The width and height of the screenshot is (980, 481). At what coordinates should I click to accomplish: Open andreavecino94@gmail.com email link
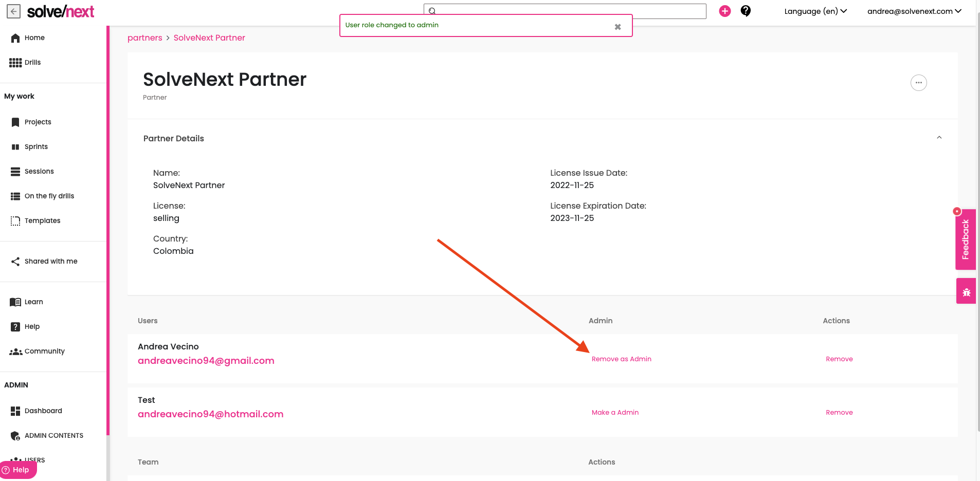206,361
